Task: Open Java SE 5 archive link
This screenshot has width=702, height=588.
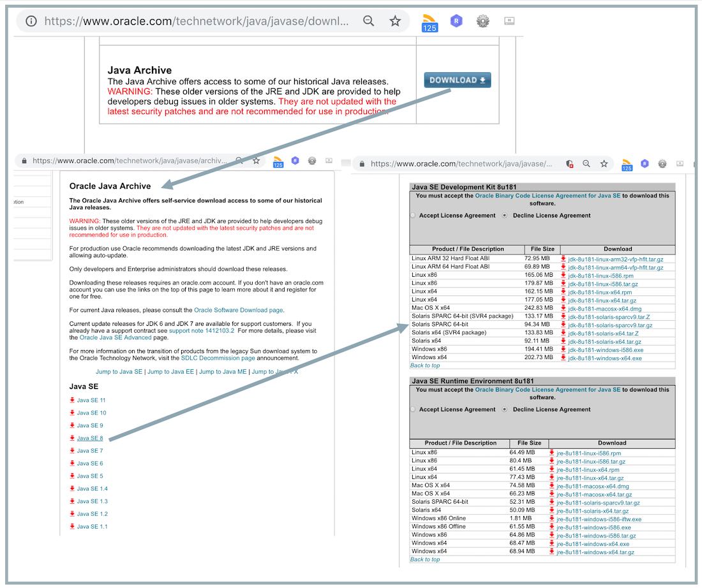Action: click(90, 476)
